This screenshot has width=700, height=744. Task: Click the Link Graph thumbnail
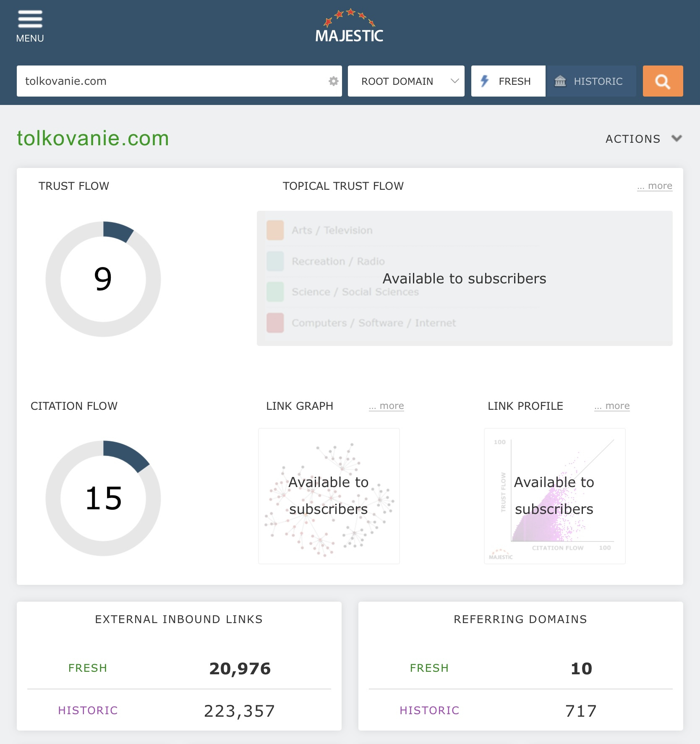(329, 496)
